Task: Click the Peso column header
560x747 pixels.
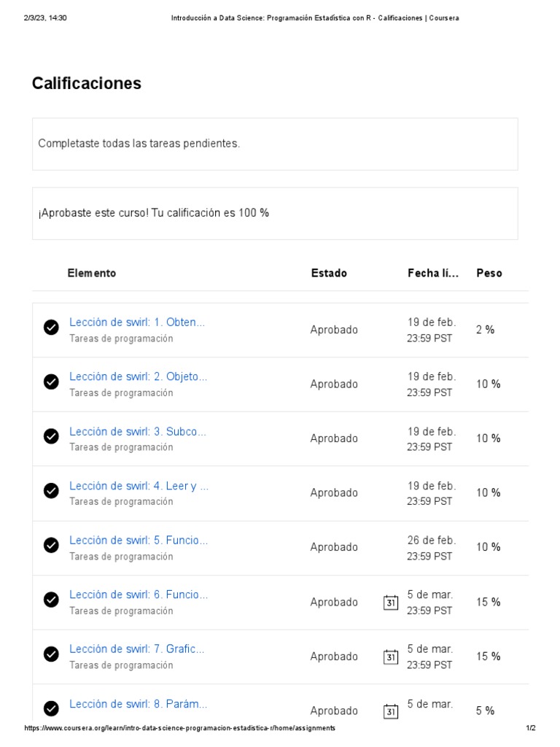Action: coord(489,273)
